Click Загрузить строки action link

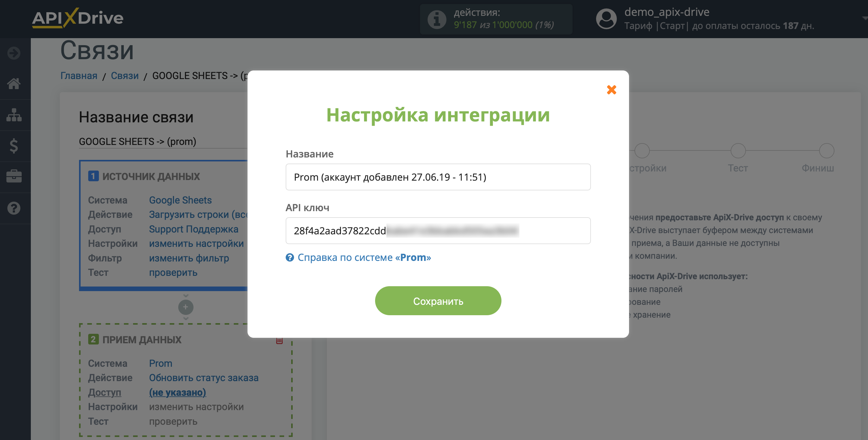pos(198,215)
